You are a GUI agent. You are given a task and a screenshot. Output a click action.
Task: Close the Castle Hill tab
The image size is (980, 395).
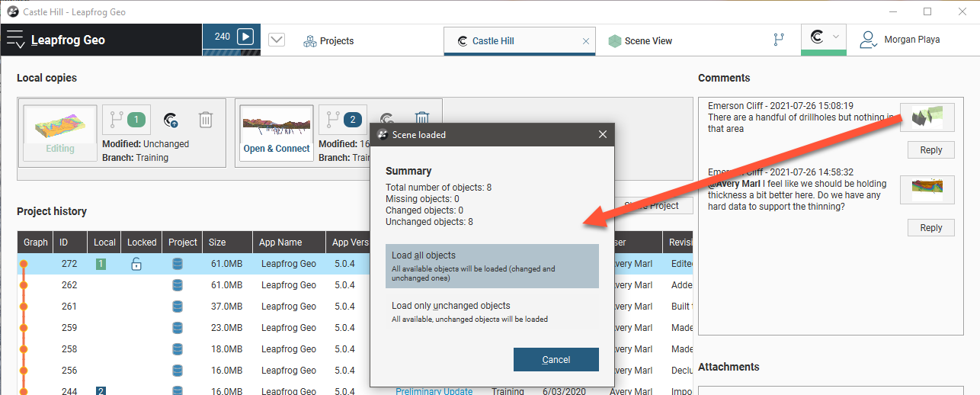point(586,42)
